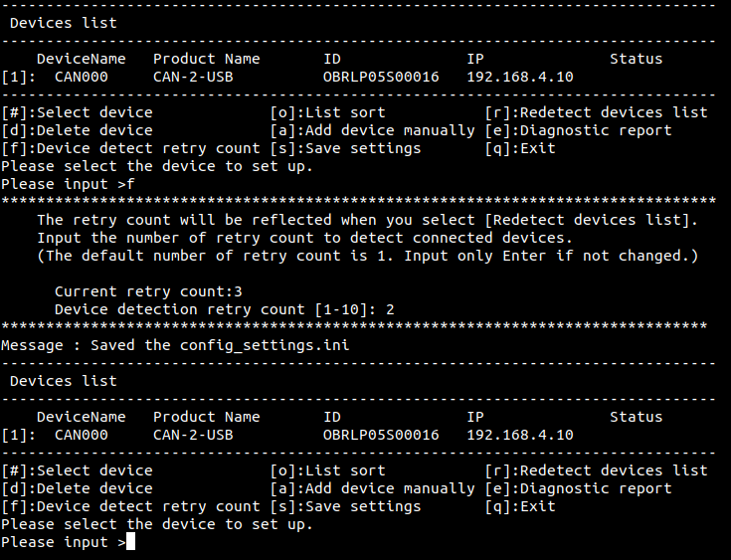Select [a]:Add device manually in the bottom menu
Viewport: 731px width, 560px height.
click(x=373, y=488)
